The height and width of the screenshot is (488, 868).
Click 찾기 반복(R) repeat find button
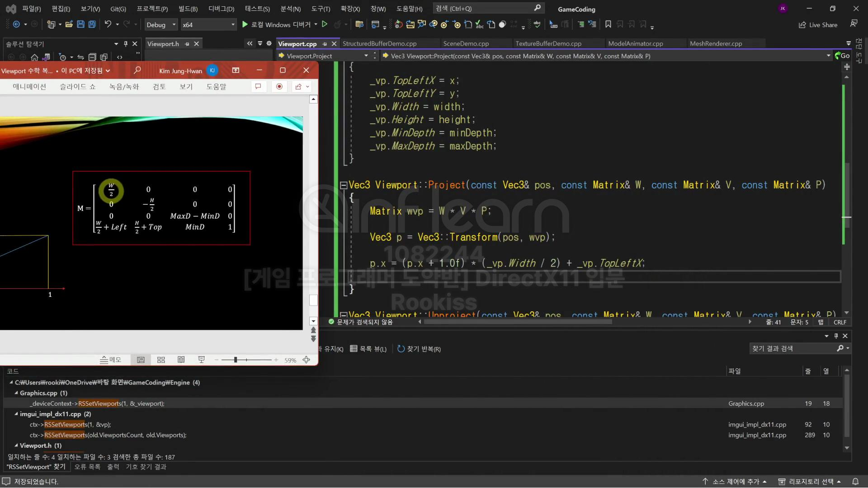tap(419, 349)
